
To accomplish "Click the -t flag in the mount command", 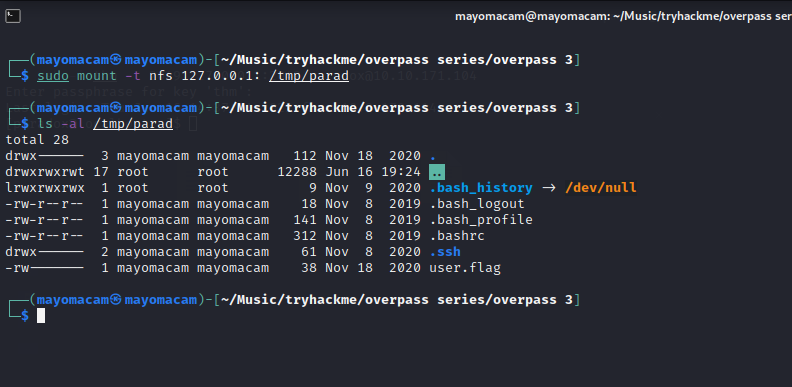I will tap(133, 76).
